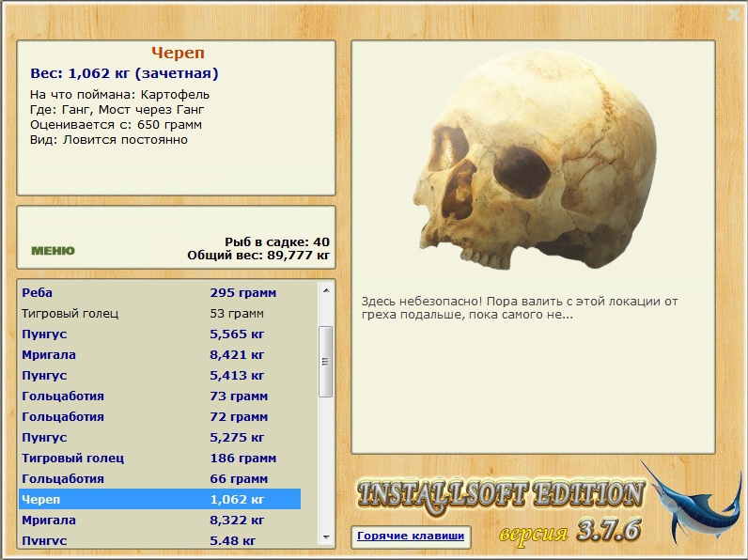The width and height of the screenshot is (748, 560).
Task: Select the Мригала 8,421 кг row
Action: tap(160, 354)
